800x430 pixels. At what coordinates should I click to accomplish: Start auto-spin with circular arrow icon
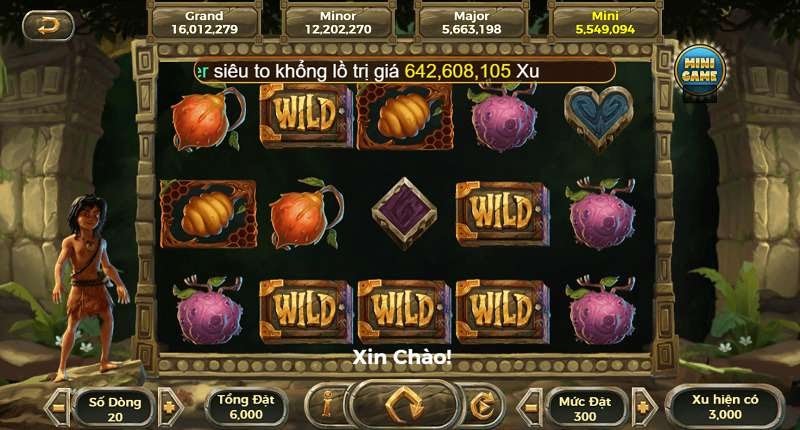(x=482, y=406)
